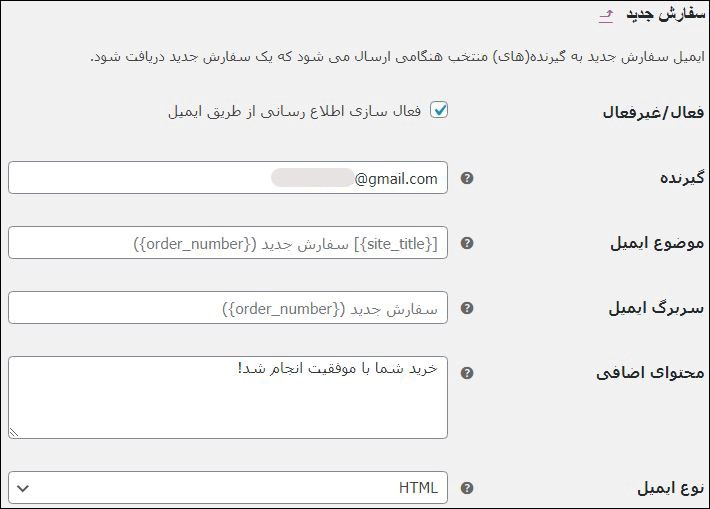Click the موضوع ایمیل label
Image resolution: width=710 pixels, height=509 pixels.
(x=657, y=243)
